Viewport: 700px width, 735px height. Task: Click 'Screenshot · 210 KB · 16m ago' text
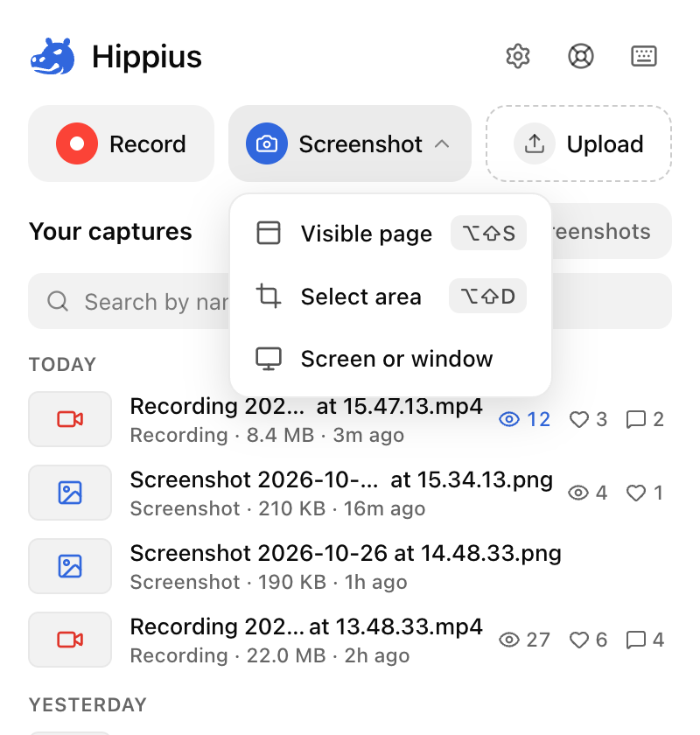[277, 509]
